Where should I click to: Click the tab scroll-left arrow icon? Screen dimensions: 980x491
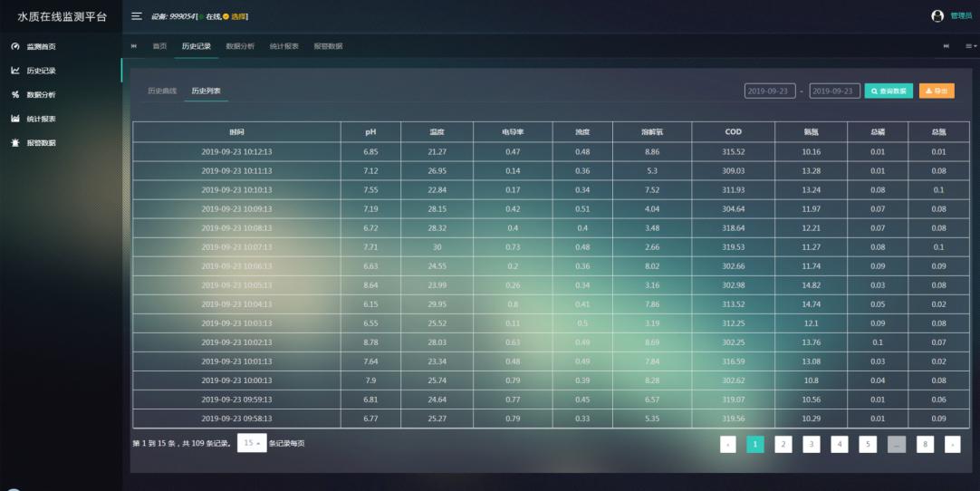point(134,46)
